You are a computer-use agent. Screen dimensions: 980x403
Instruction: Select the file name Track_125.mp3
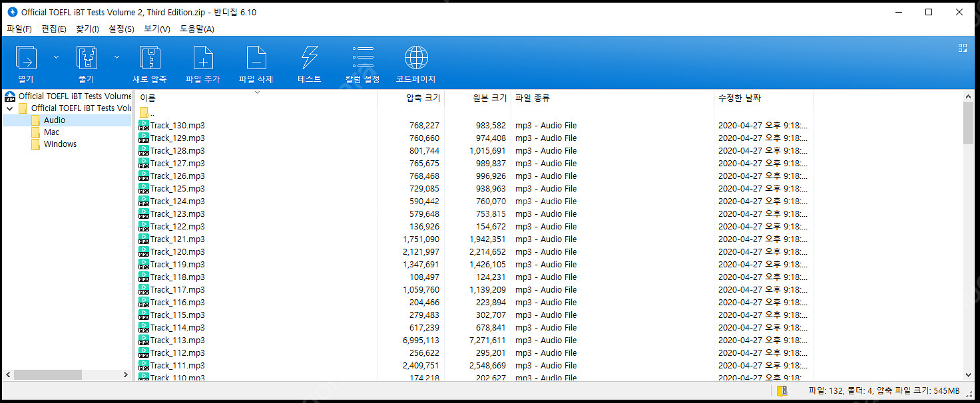pos(178,189)
